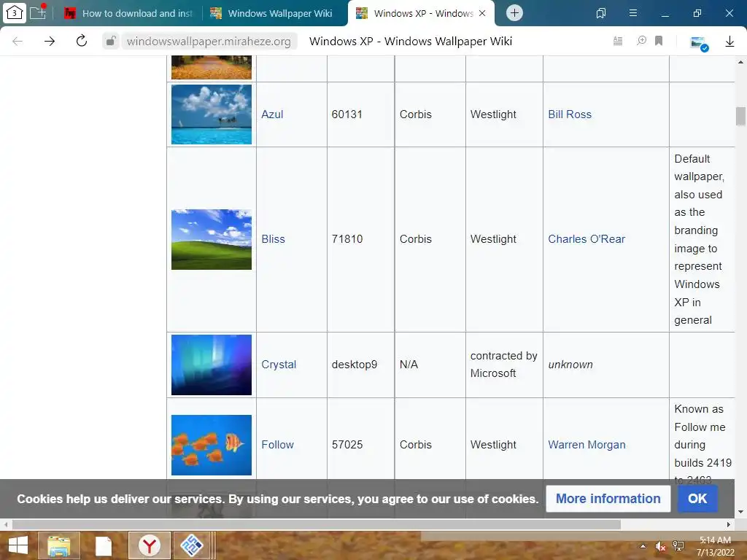This screenshot has width=747, height=560.
Task: Go back to previous page
Action: pos(18,41)
